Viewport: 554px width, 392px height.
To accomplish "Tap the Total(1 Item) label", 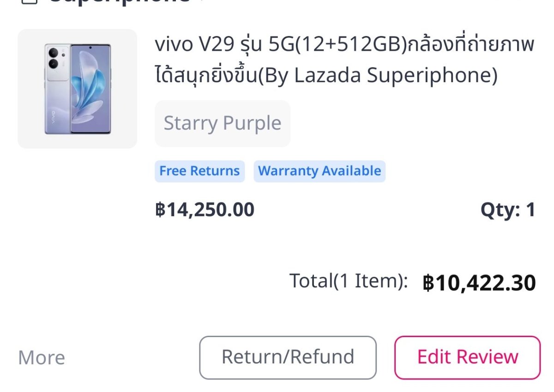I will click(x=349, y=281).
